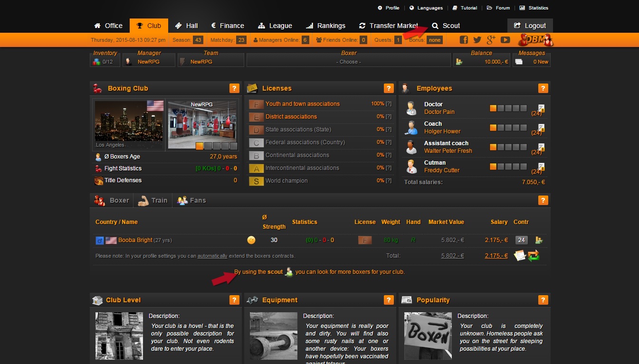639x364 pixels.
Task: Open District associations license
Action: (291, 117)
